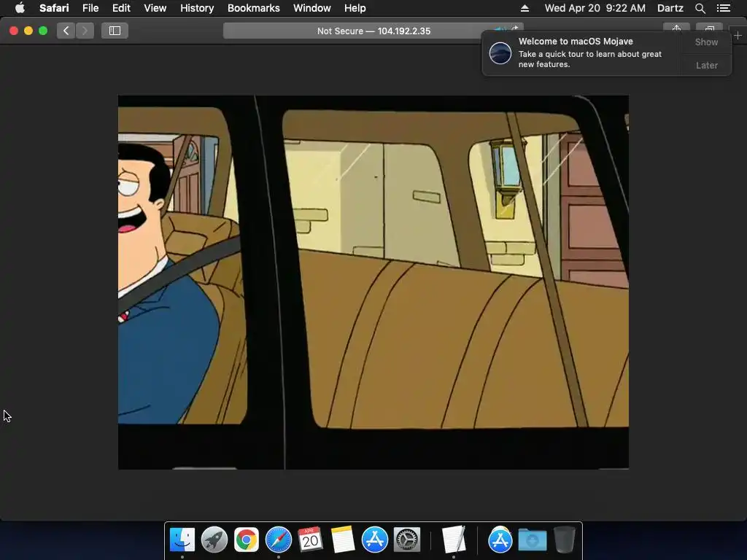Open Finder from the Dock

182,540
